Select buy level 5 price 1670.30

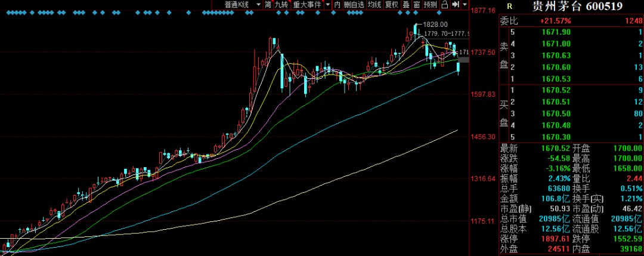click(555, 137)
